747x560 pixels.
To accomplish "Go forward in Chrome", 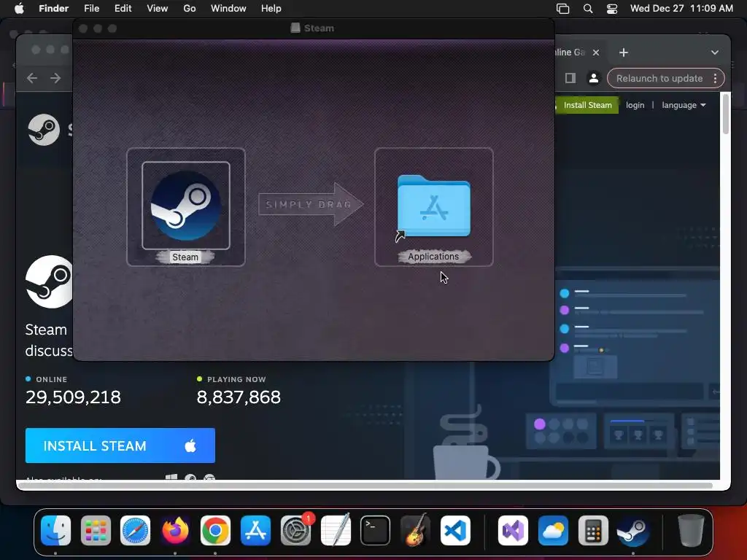I will [55, 77].
